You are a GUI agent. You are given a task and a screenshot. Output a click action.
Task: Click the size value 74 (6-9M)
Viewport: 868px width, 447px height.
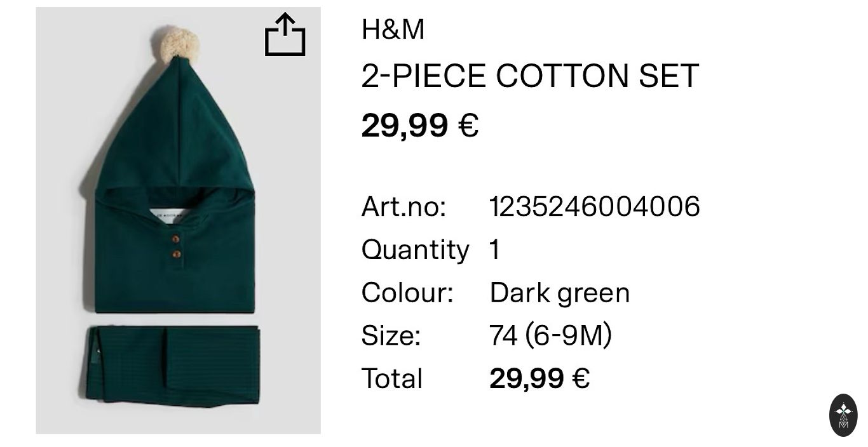pyautogui.click(x=550, y=336)
